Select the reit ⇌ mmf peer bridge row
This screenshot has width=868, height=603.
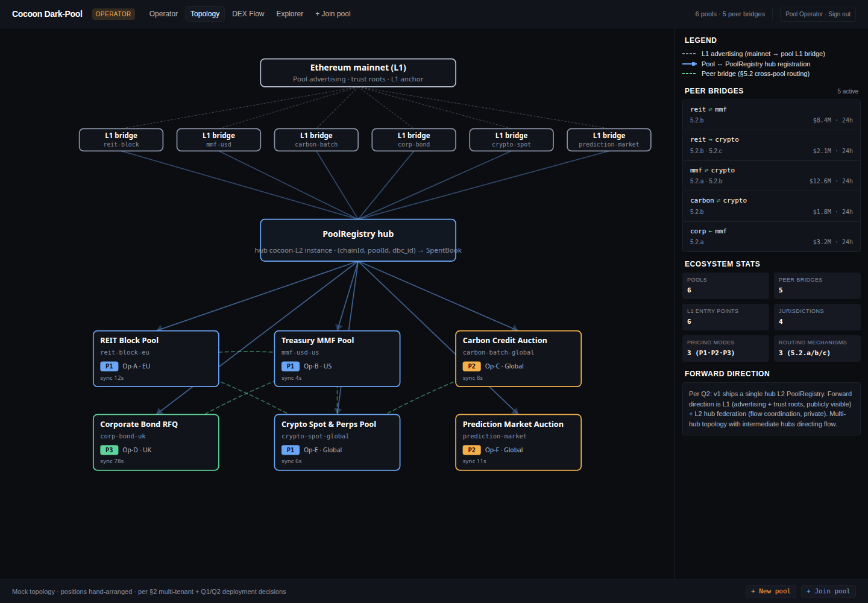pyautogui.click(x=771, y=115)
